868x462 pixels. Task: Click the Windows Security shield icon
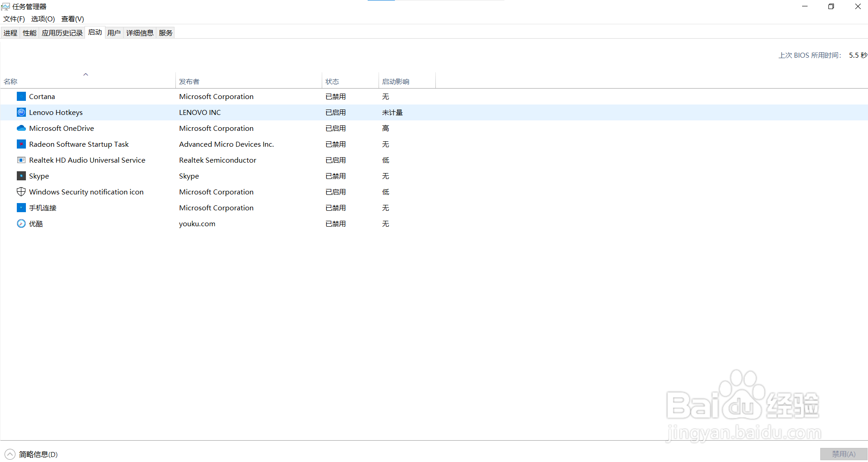tap(21, 192)
